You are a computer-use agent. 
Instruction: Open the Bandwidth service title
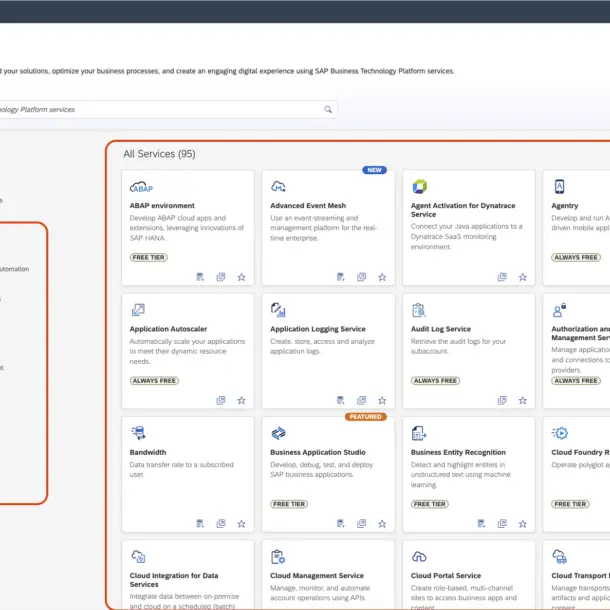[148, 452]
